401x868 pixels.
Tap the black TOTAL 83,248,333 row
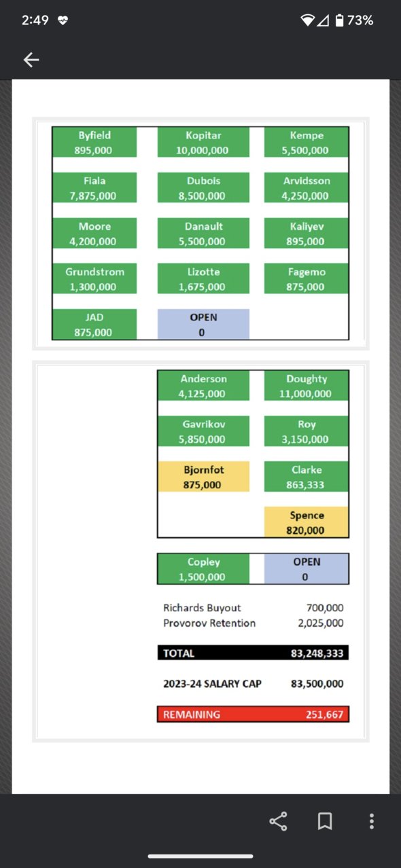tap(253, 653)
